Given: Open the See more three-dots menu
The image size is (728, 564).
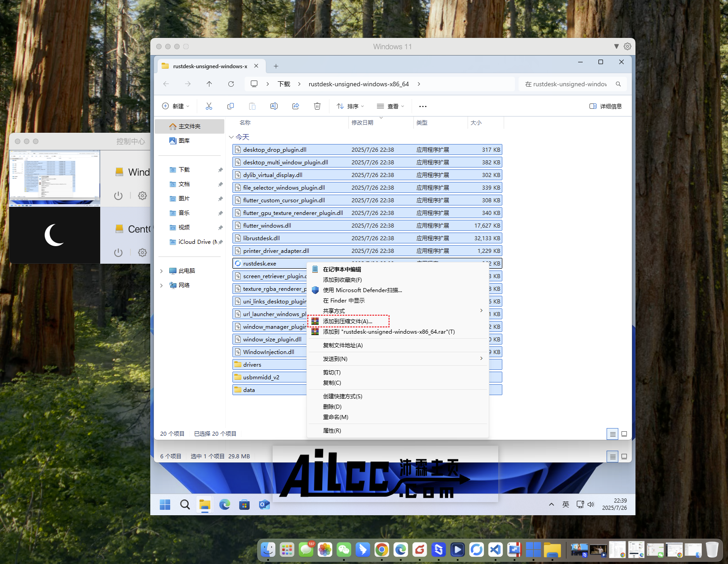Looking at the screenshot, I should 423,106.
